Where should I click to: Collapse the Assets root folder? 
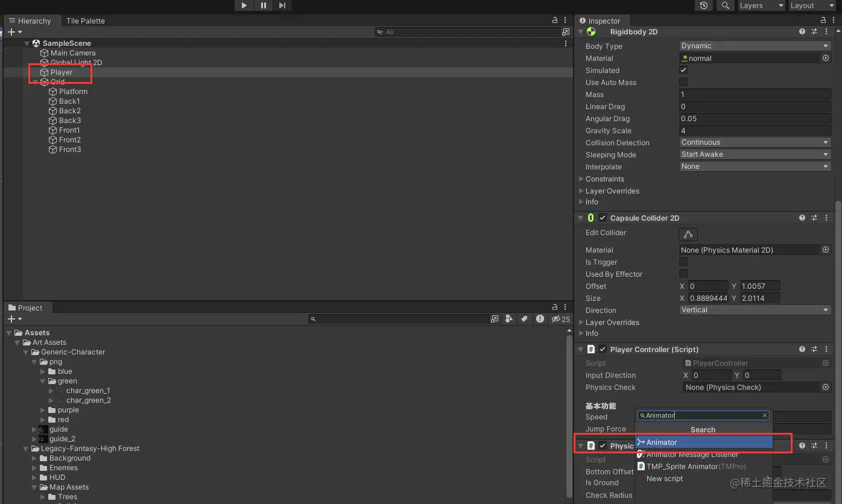(x=9, y=333)
